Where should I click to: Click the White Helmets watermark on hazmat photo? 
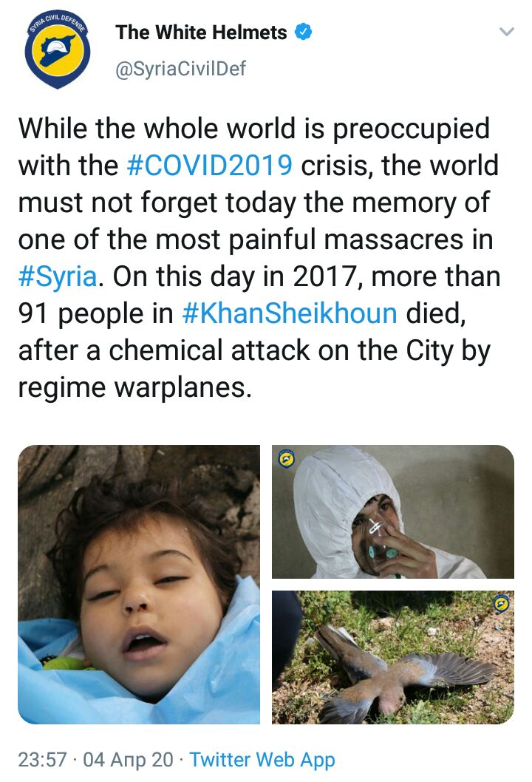287,459
